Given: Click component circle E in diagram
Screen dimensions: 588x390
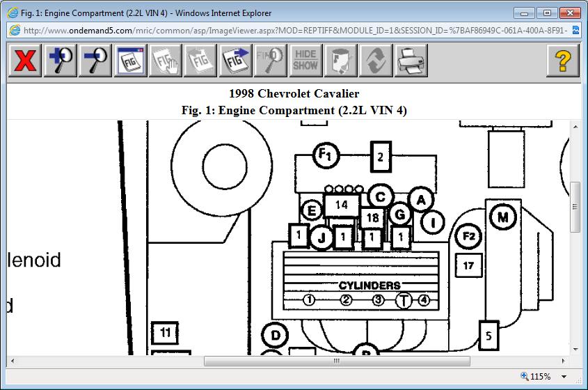Looking at the screenshot, I should tap(311, 211).
